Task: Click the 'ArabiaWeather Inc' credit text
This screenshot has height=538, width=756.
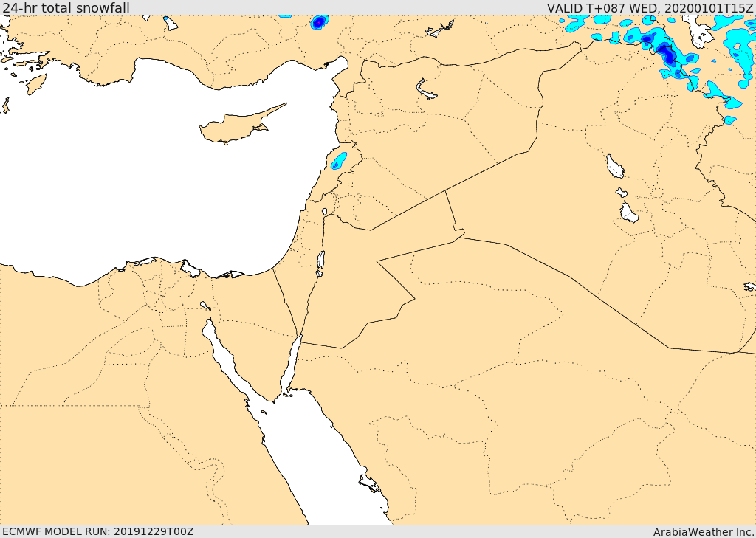Action: 704,532
